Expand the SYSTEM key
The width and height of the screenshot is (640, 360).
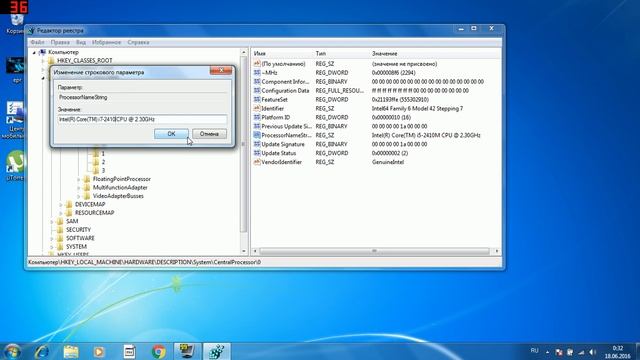coord(52,247)
